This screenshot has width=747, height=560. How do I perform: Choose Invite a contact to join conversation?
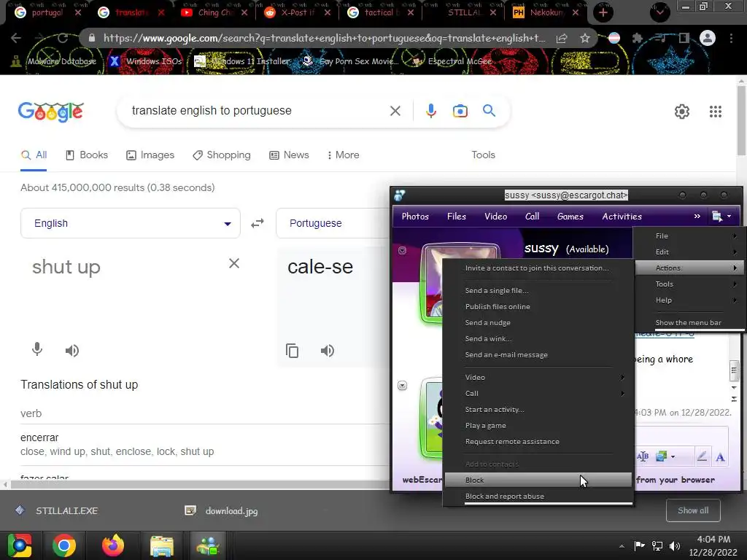pyautogui.click(x=538, y=268)
